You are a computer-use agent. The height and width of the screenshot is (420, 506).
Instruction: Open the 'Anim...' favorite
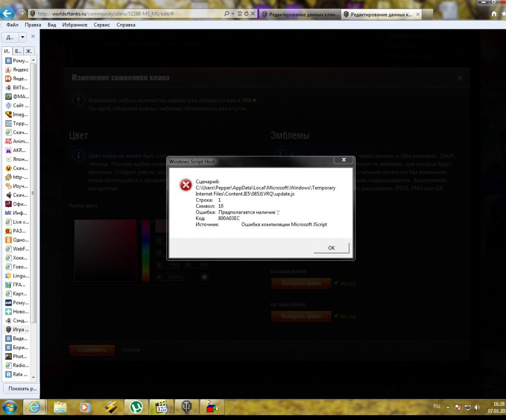pyautogui.click(x=17, y=142)
